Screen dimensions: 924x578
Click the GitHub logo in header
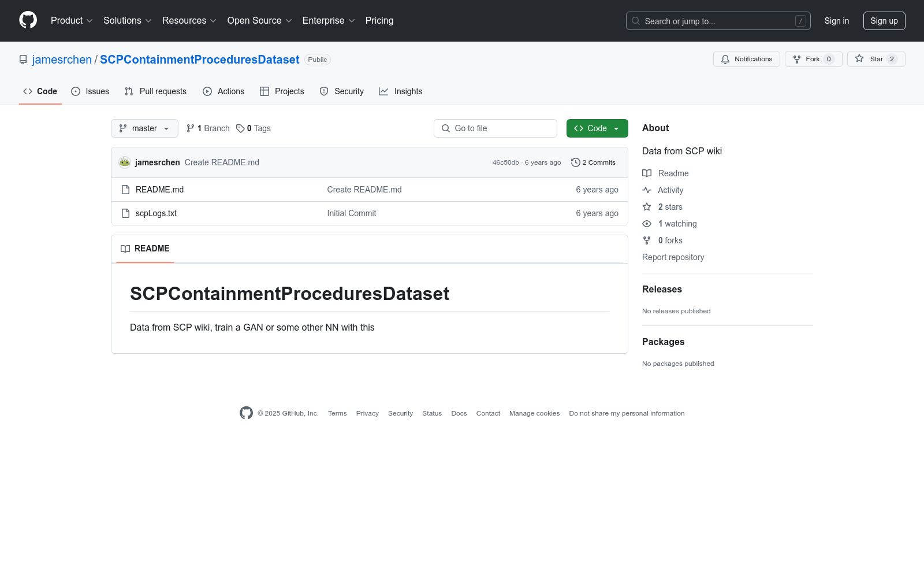[x=28, y=20]
